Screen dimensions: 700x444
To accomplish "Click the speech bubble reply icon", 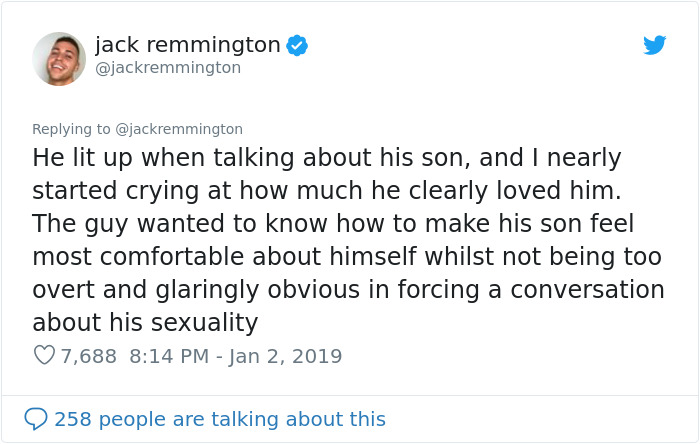I will pyautogui.click(x=36, y=418).
